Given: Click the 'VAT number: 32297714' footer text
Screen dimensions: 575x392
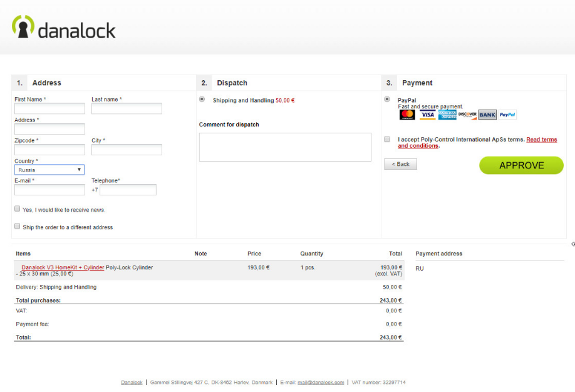Looking at the screenshot, I should (x=378, y=383).
